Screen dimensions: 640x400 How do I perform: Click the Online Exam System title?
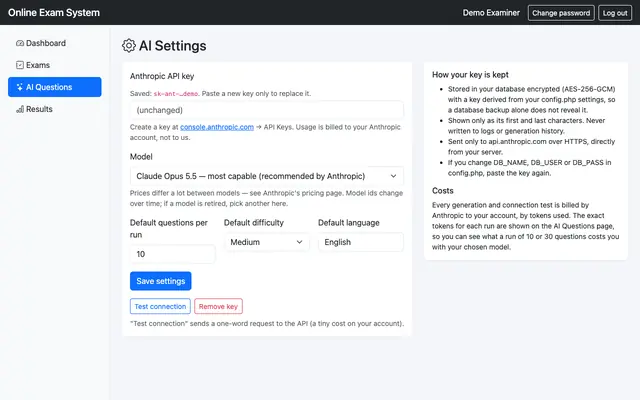point(54,13)
